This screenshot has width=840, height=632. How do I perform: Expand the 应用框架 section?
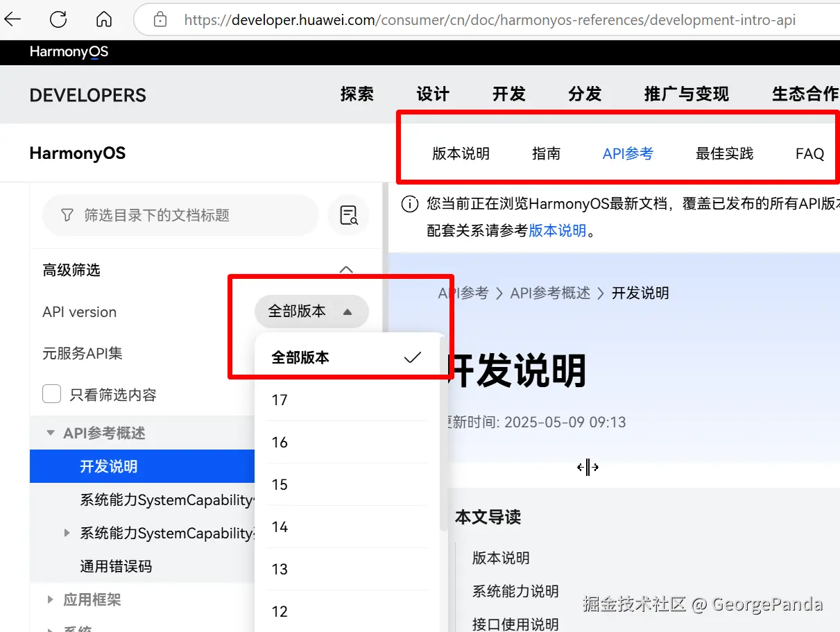click(49, 599)
